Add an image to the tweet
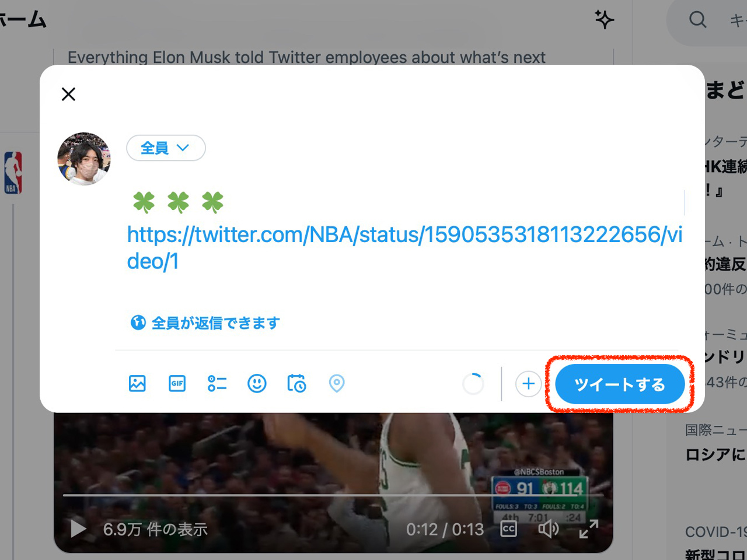Viewport: 747px width, 560px height. click(x=137, y=383)
